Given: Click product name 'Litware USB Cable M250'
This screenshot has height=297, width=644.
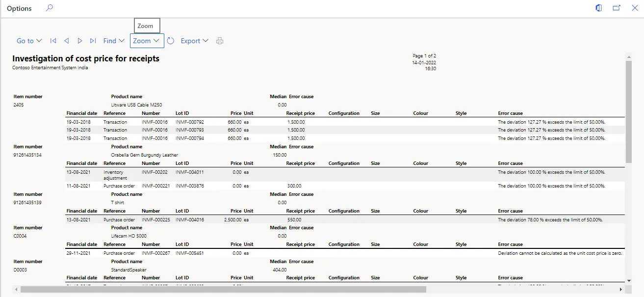Looking at the screenshot, I should [136, 105].
